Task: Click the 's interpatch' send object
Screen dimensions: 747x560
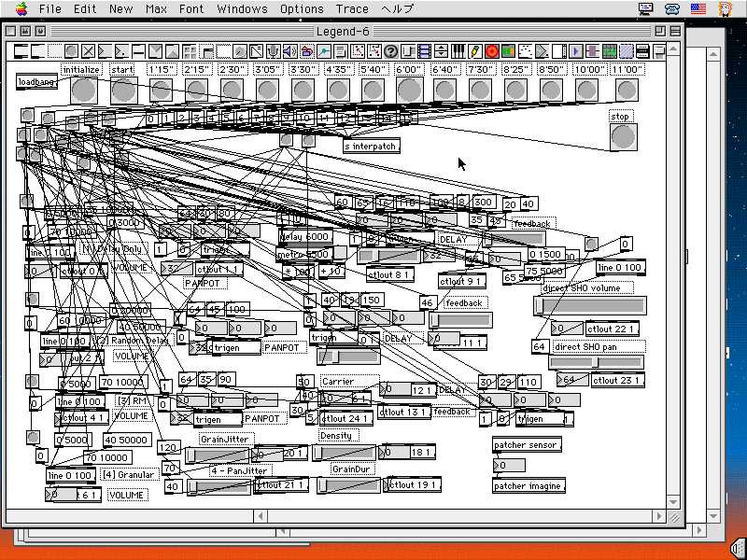Action: (371, 147)
